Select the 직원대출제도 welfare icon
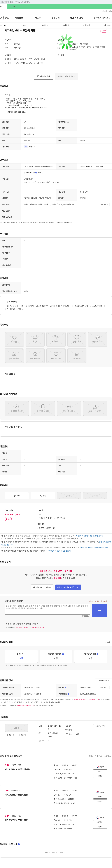 [x=35, y=356]
